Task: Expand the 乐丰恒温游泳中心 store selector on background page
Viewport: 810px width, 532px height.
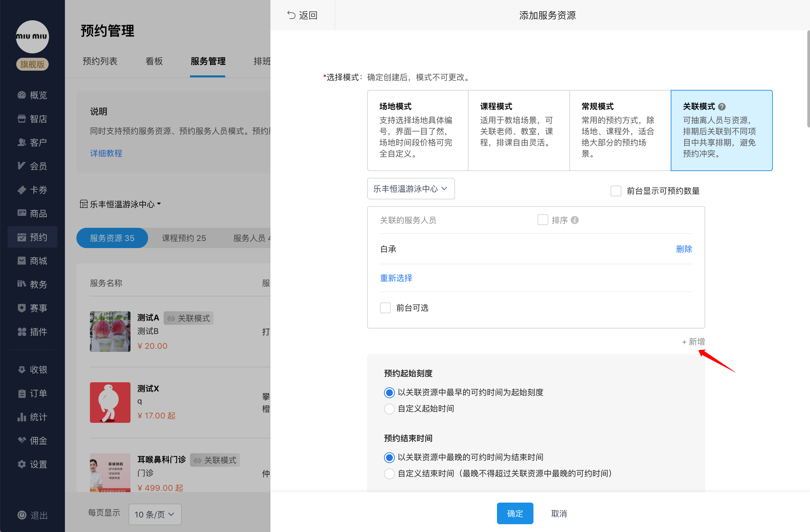Action: point(120,204)
